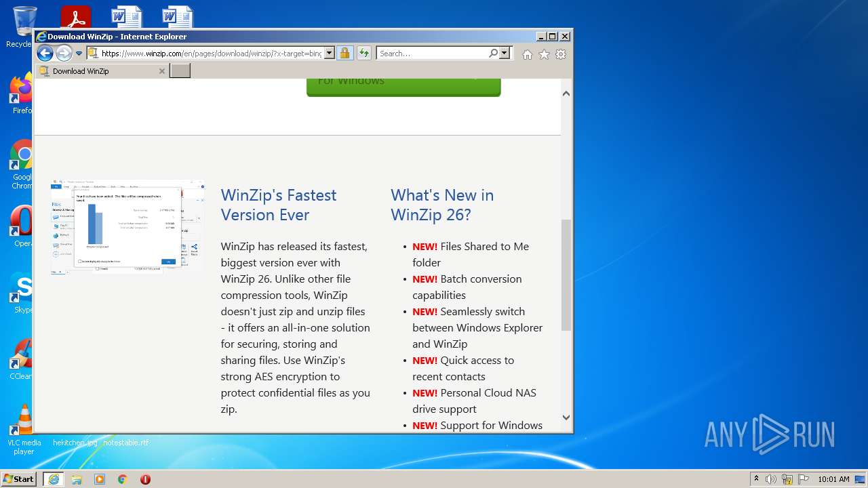Click the page scrollbar up arrow
Viewport: 868px width, 488px height.
coord(566,94)
